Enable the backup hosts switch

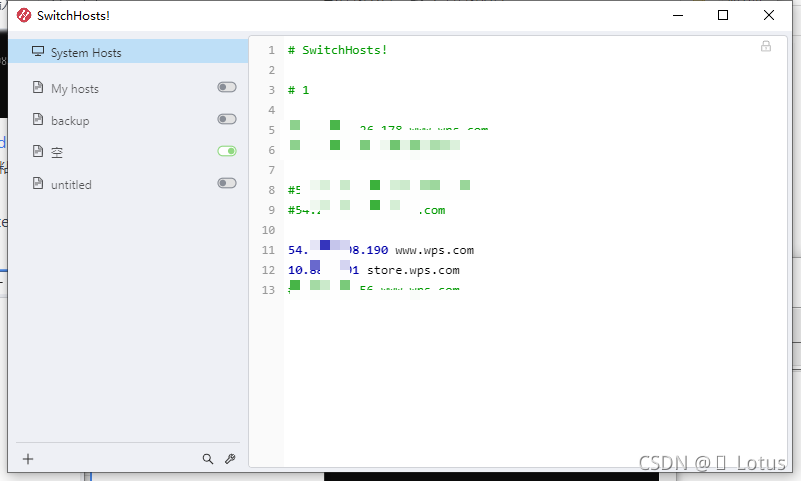[227, 119]
